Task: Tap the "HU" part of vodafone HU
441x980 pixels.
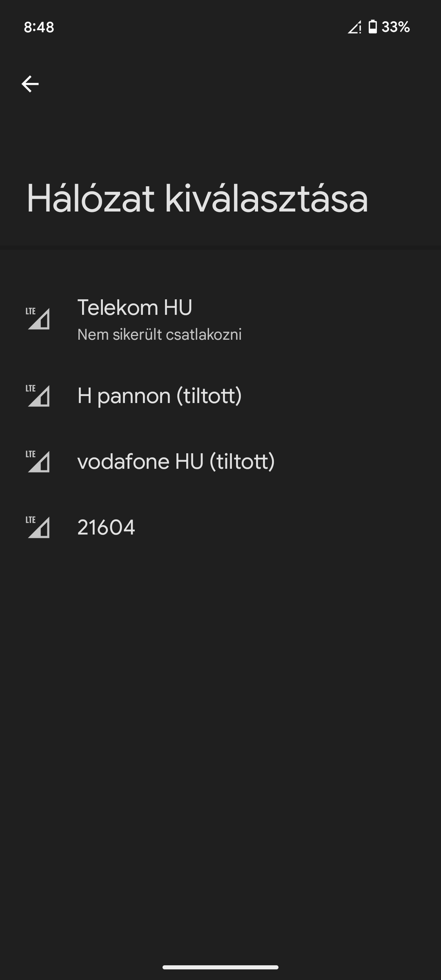Action: [190, 461]
